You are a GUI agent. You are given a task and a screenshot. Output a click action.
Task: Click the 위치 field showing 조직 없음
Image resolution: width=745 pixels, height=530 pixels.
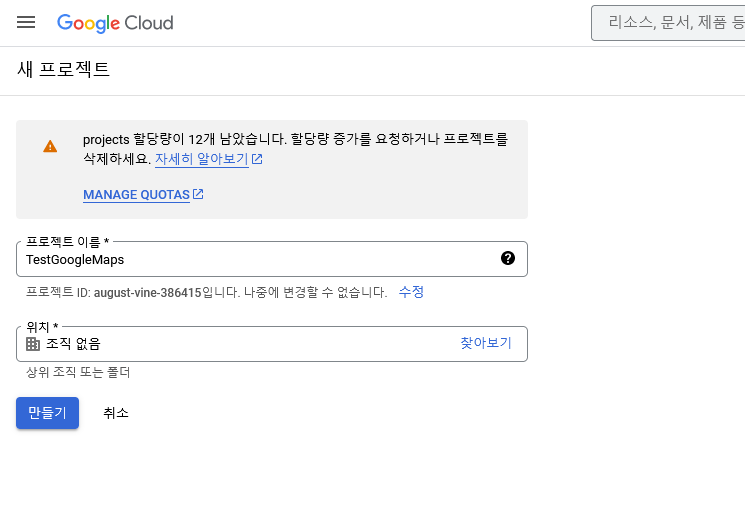pyautogui.click(x=272, y=344)
